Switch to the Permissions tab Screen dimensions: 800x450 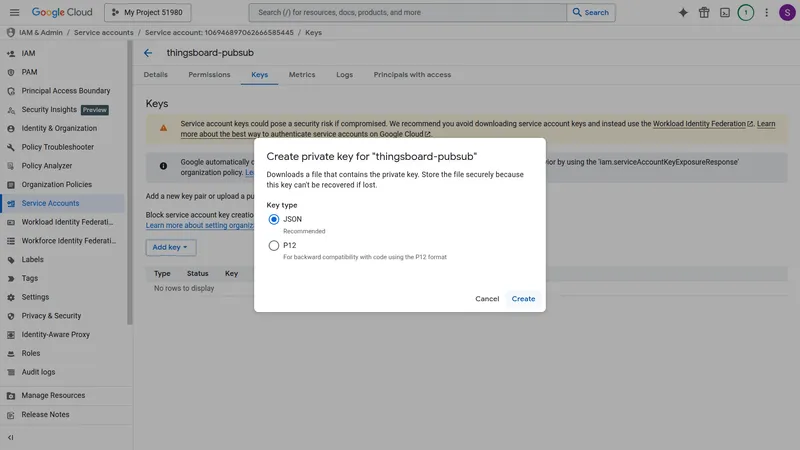tap(209, 74)
